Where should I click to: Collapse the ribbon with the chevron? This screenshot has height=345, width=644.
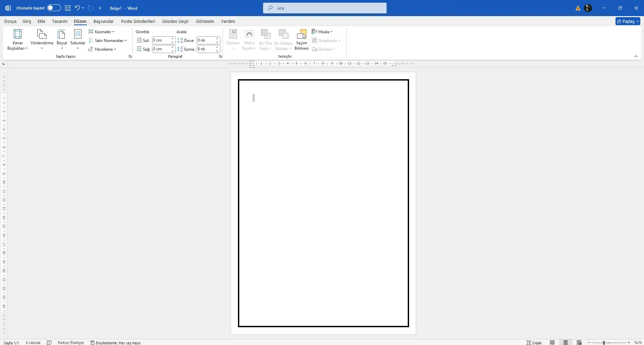click(x=636, y=56)
